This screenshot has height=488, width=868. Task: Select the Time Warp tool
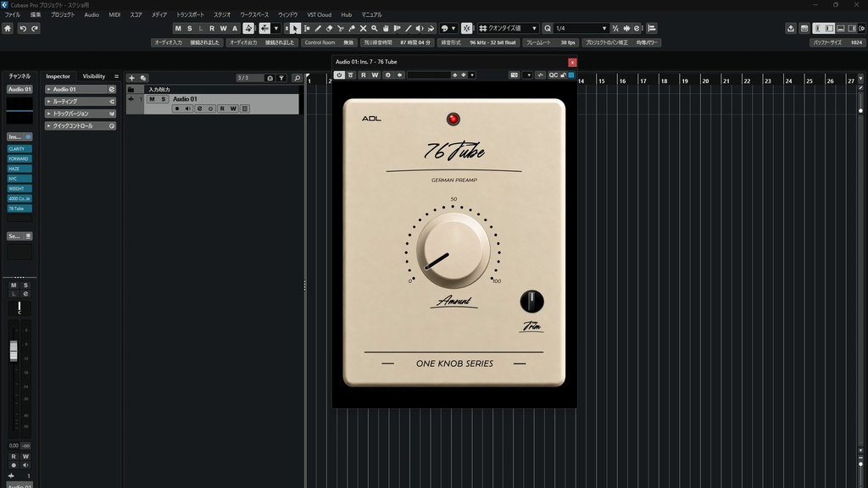397,28
